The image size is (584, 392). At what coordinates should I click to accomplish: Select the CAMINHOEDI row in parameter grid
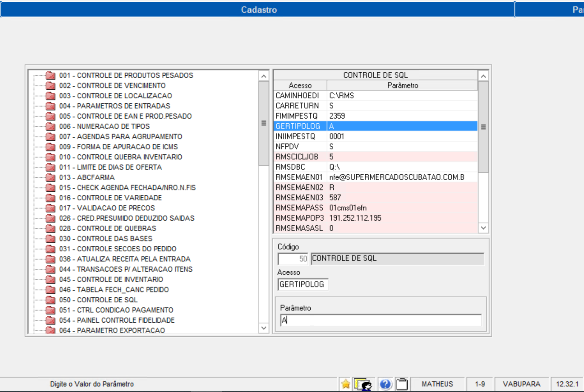point(375,96)
